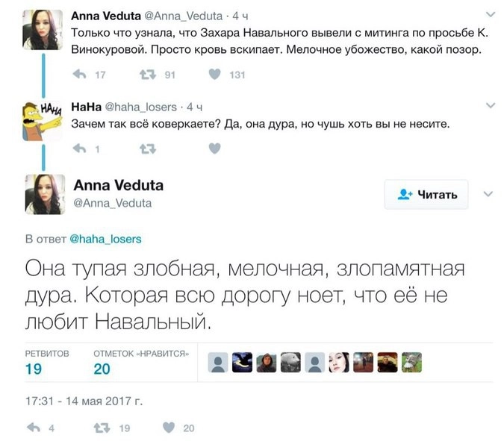Open Anna Veduta avatar on main tweet

pyautogui.click(x=45, y=194)
